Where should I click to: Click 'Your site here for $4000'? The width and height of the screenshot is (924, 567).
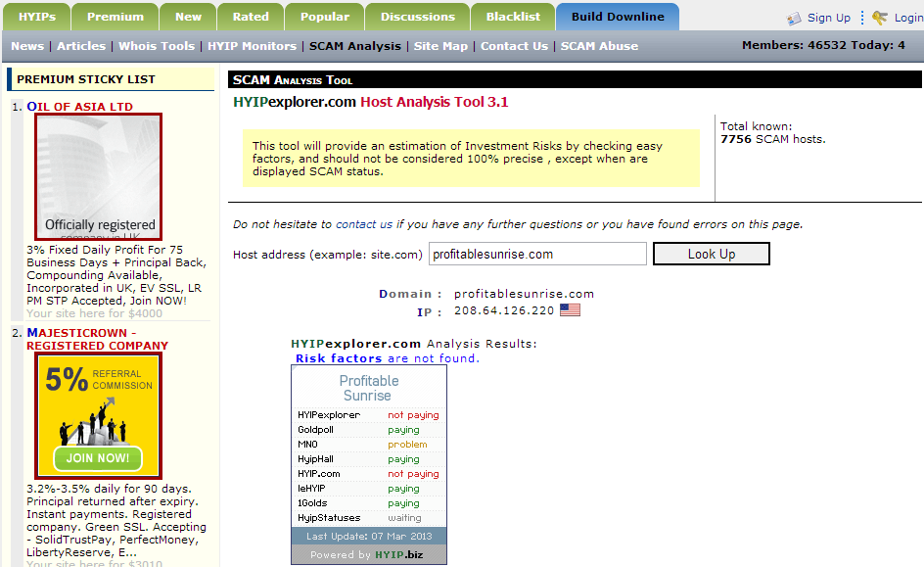94,313
